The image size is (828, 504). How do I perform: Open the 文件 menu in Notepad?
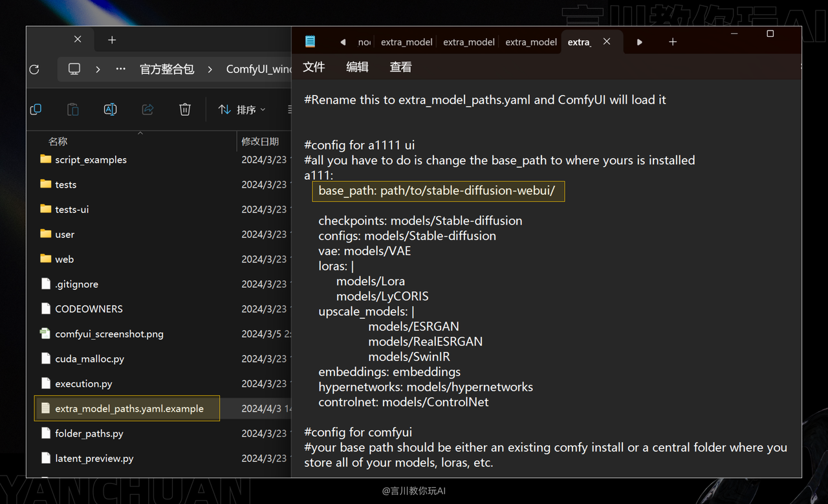(314, 67)
